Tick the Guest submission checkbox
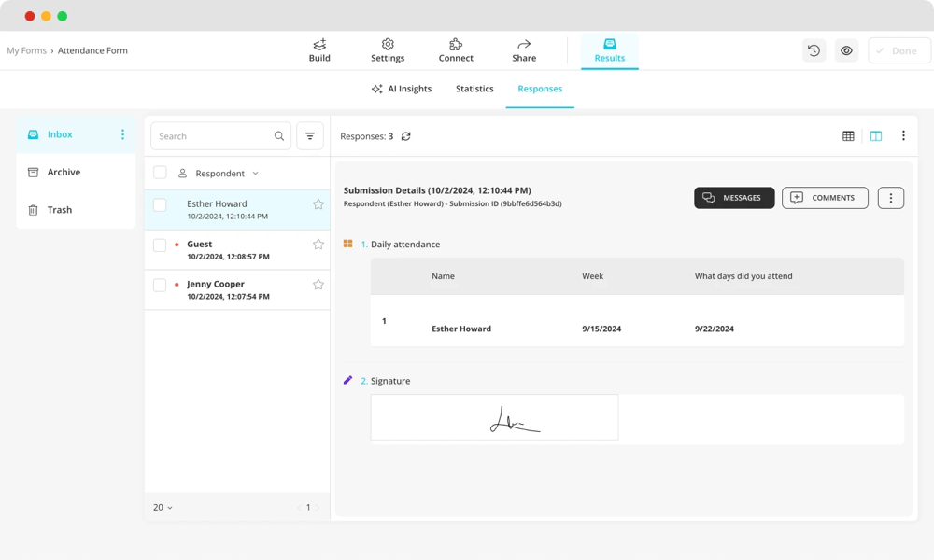The width and height of the screenshot is (934, 560). pos(160,245)
